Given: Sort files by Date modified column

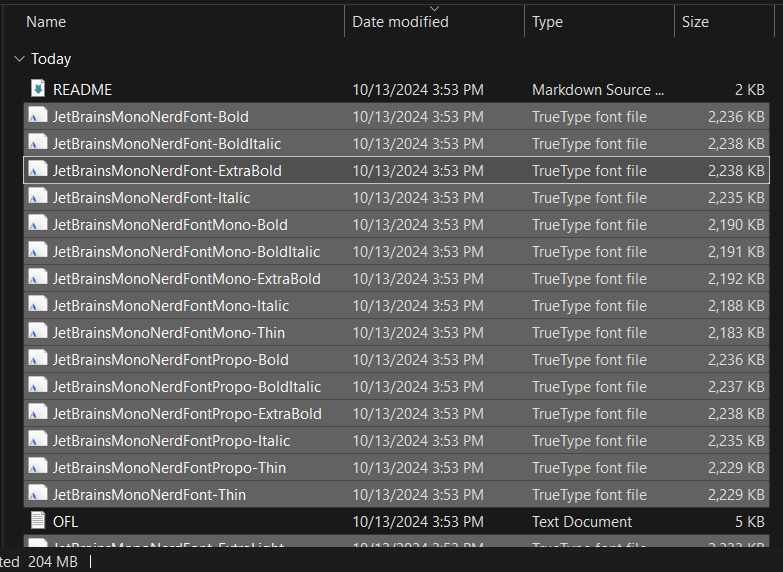Looking at the screenshot, I should [400, 22].
